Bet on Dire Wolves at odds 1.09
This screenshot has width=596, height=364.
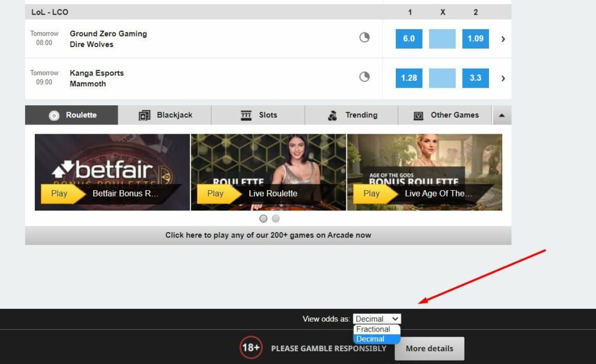[x=476, y=39]
